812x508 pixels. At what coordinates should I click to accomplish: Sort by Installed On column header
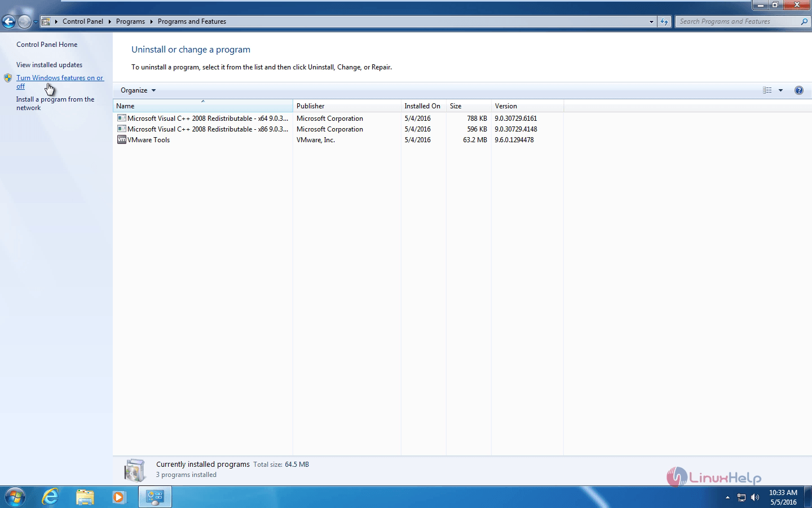coord(423,106)
